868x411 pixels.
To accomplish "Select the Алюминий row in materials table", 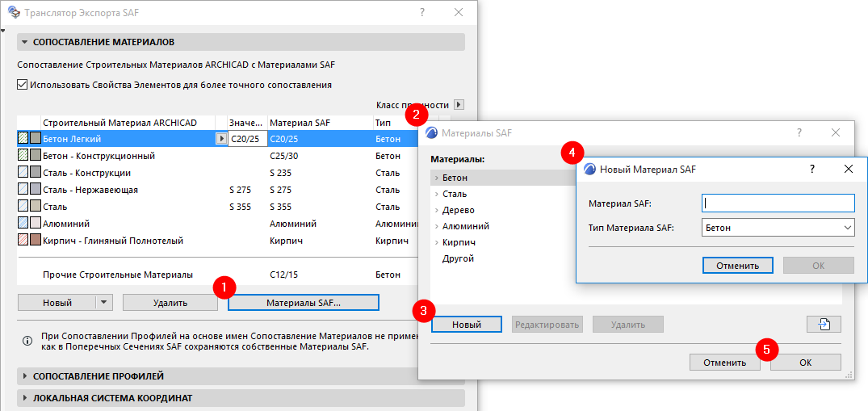I will click(217, 224).
